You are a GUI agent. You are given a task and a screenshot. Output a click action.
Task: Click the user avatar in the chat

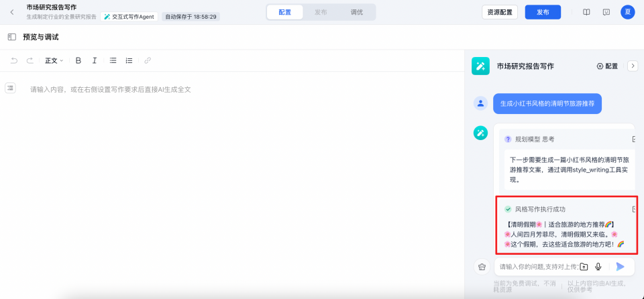click(x=480, y=103)
